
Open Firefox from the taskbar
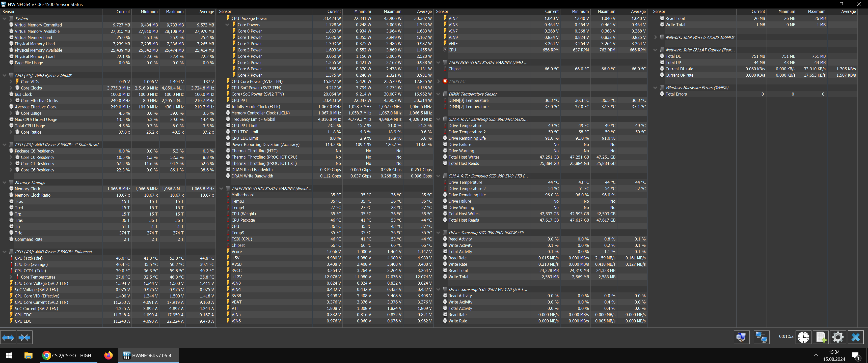coord(108,355)
